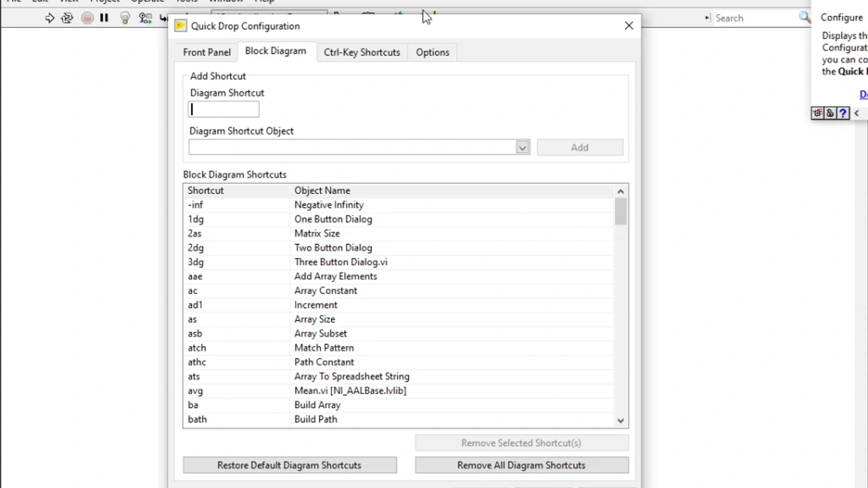Screen dimensions: 868x488
Task: Click the Pause toolbar icon
Action: (x=104, y=18)
